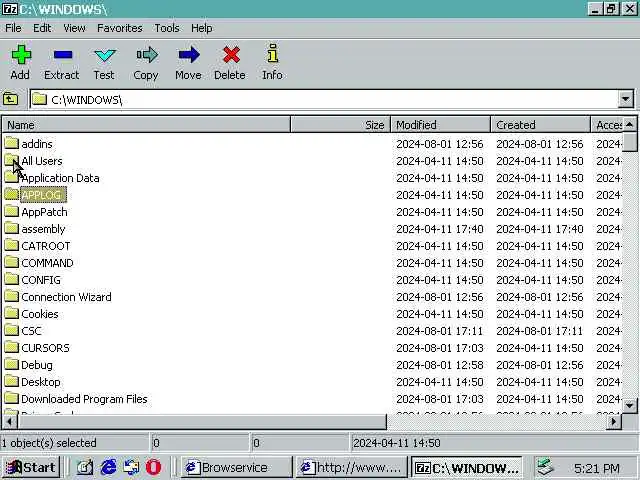Click the addins folder icon
The width and height of the screenshot is (640, 480).
click(x=11, y=143)
